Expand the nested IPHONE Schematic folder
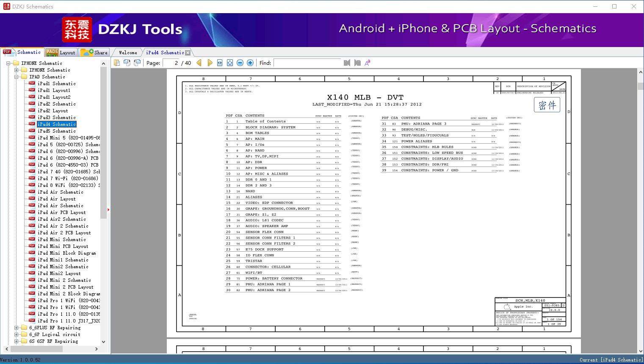The width and height of the screenshot is (644, 364). [x=16, y=70]
